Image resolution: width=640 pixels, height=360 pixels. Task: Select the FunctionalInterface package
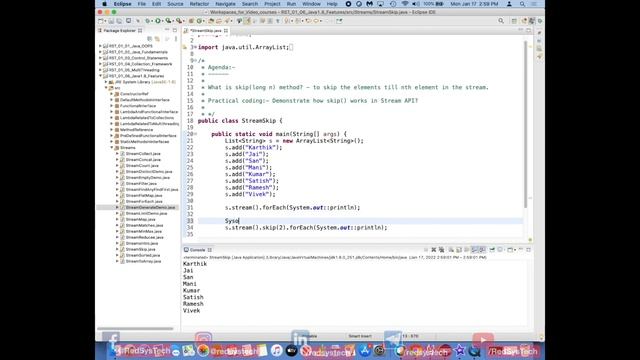pos(138,106)
